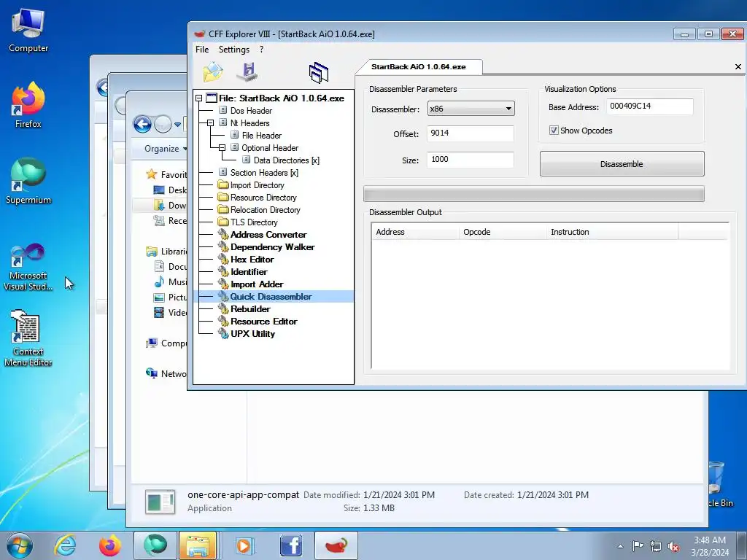Select Data Directories [x] node
The image size is (747, 560).
[x=286, y=160]
